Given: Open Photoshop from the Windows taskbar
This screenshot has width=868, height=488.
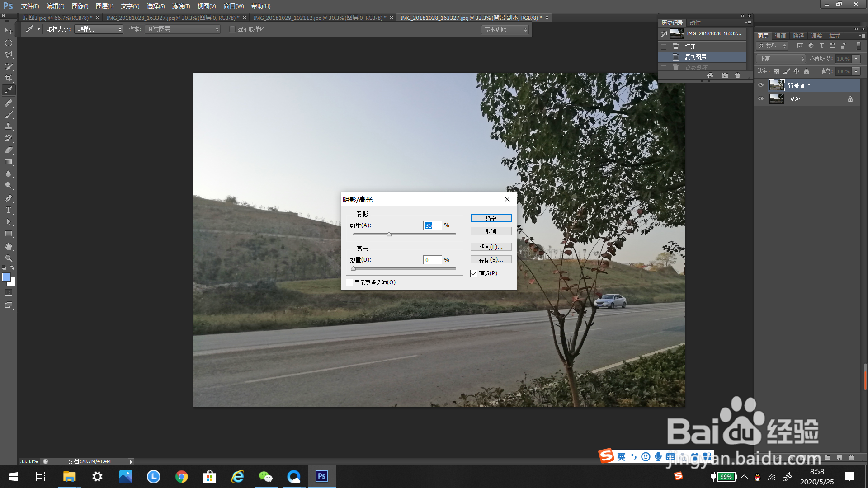Looking at the screenshot, I should [x=321, y=476].
